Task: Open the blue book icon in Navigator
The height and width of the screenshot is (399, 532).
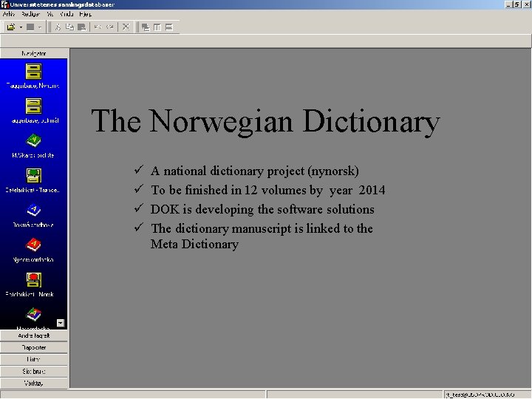Action: tap(33, 210)
